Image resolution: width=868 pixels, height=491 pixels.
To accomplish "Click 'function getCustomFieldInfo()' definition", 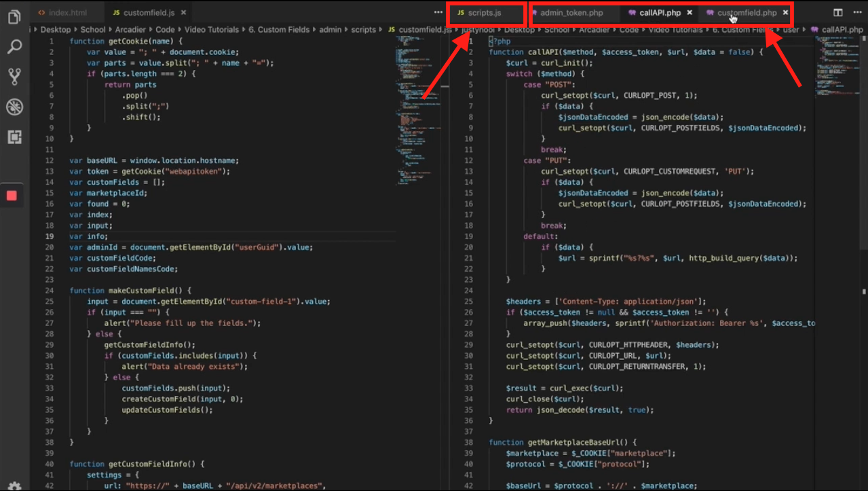I will [137, 464].
